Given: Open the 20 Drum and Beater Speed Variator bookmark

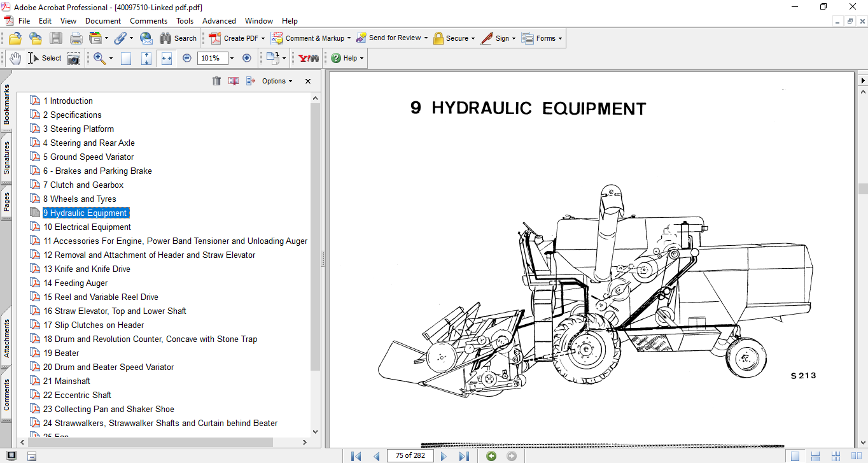Looking at the screenshot, I should [108, 367].
